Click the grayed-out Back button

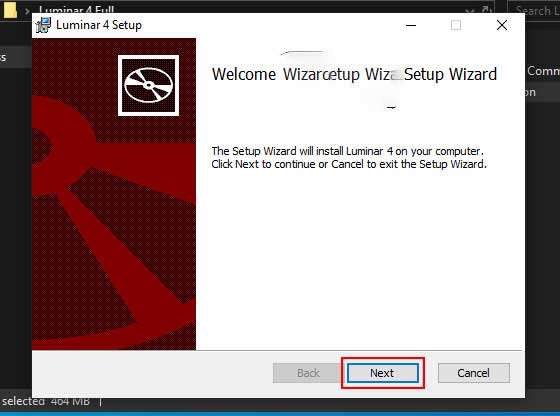[x=308, y=373]
